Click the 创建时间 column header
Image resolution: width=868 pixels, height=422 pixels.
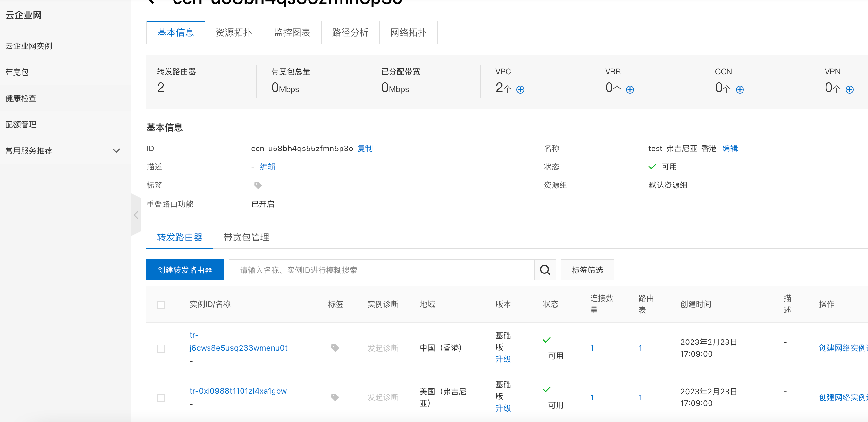[695, 304]
